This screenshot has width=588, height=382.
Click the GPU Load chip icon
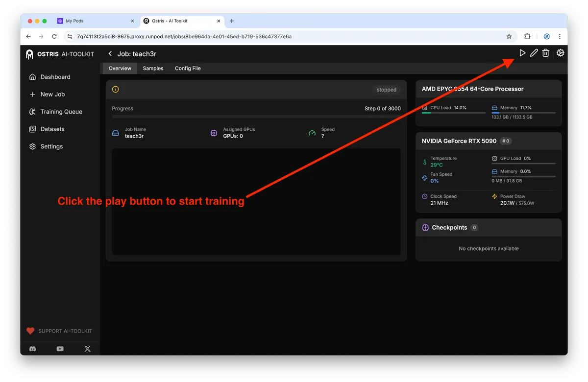[x=494, y=158]
